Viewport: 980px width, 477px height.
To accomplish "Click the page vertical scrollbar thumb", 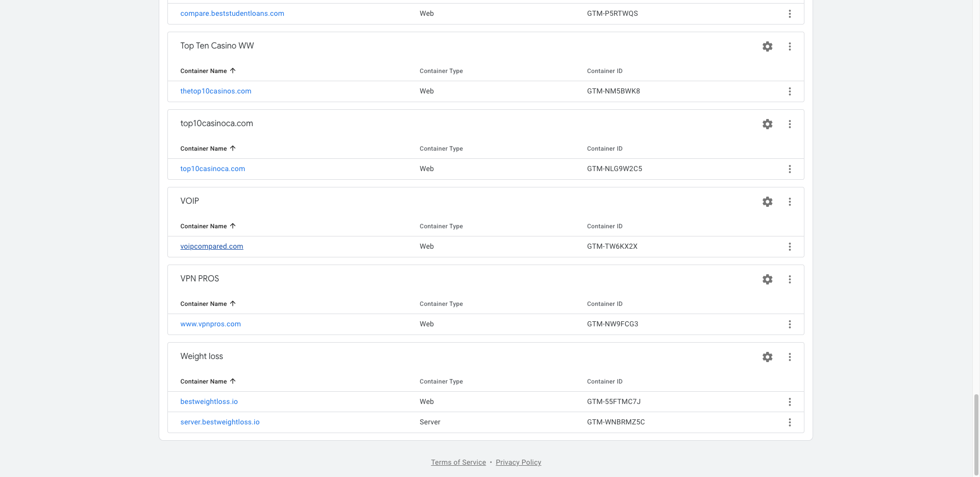I will pos(976,434).
